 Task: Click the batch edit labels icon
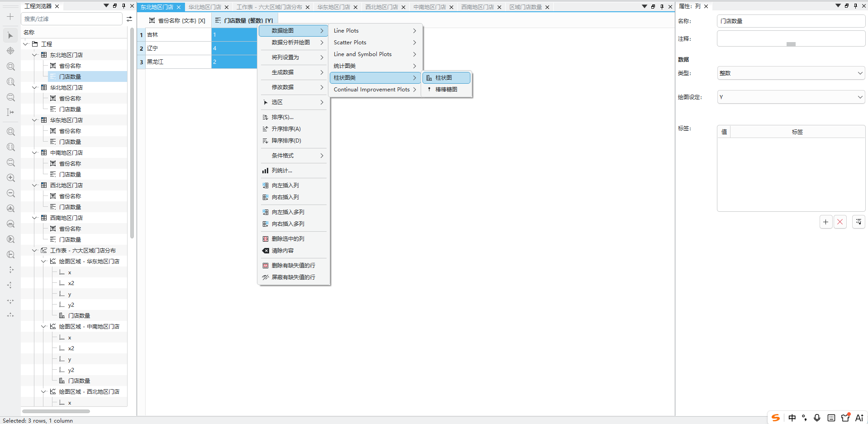(859, 222)
